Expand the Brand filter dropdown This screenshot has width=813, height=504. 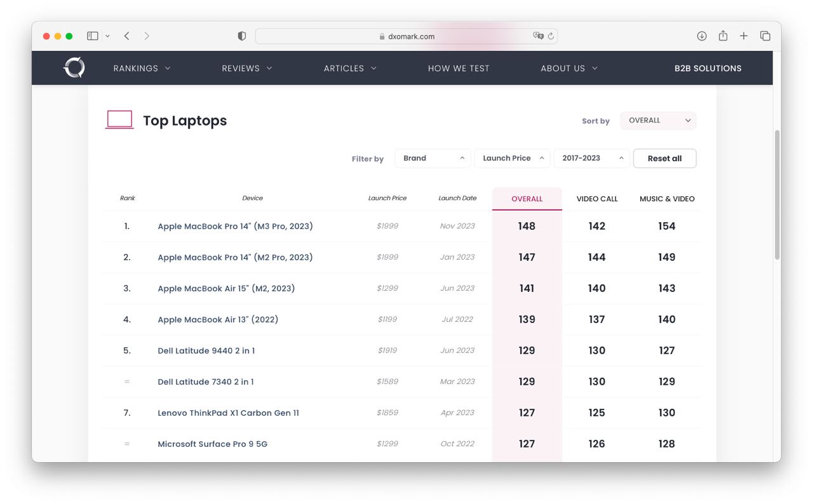tap(433, 158)
